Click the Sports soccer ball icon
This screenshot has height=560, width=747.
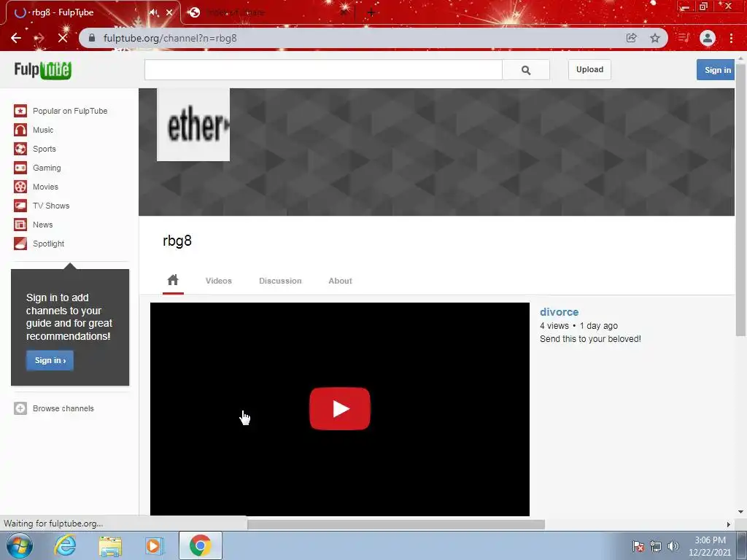20,149
